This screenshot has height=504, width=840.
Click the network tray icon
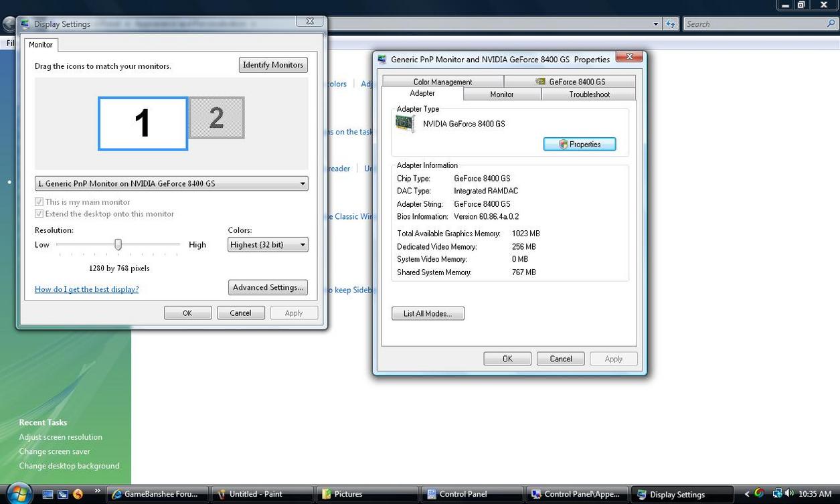tap(776, 494)
